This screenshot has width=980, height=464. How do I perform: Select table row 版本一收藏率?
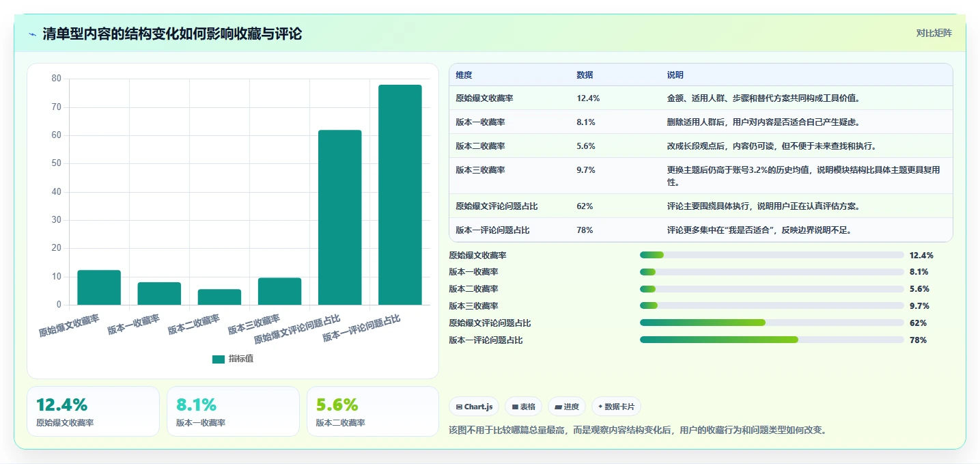[701, 122]
